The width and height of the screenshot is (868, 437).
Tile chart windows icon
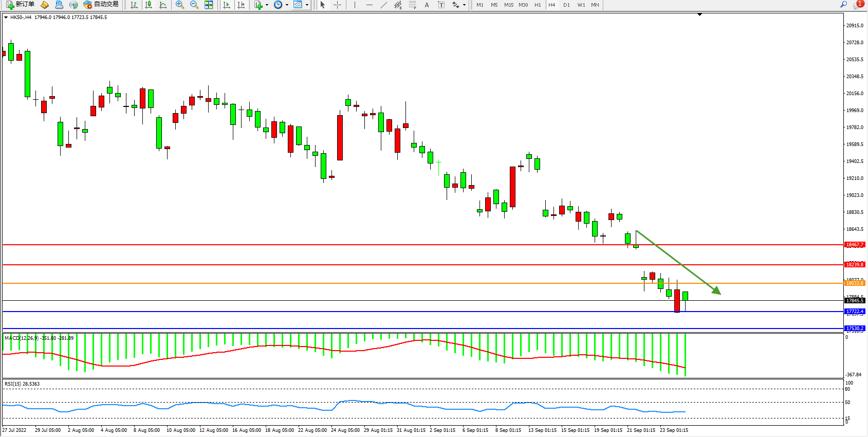pos(209,5)
